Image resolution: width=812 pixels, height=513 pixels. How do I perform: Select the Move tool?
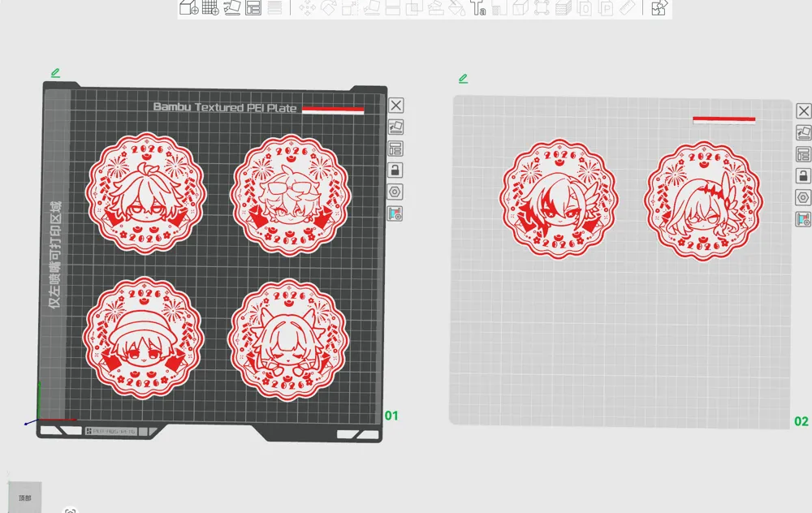pyautogui.click(x=307, y=8)
